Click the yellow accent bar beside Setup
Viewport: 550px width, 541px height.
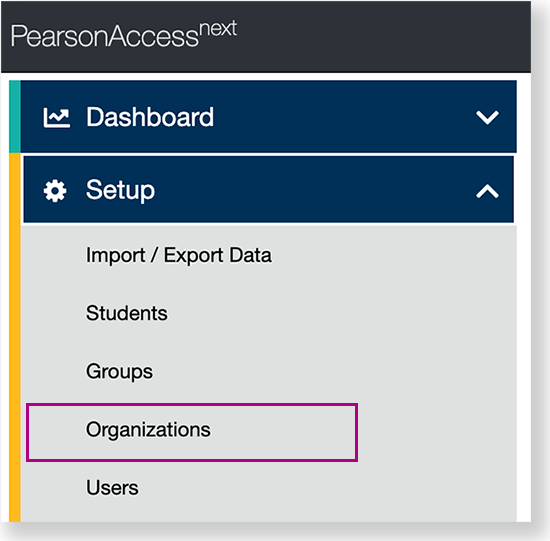tap(15, 338)
